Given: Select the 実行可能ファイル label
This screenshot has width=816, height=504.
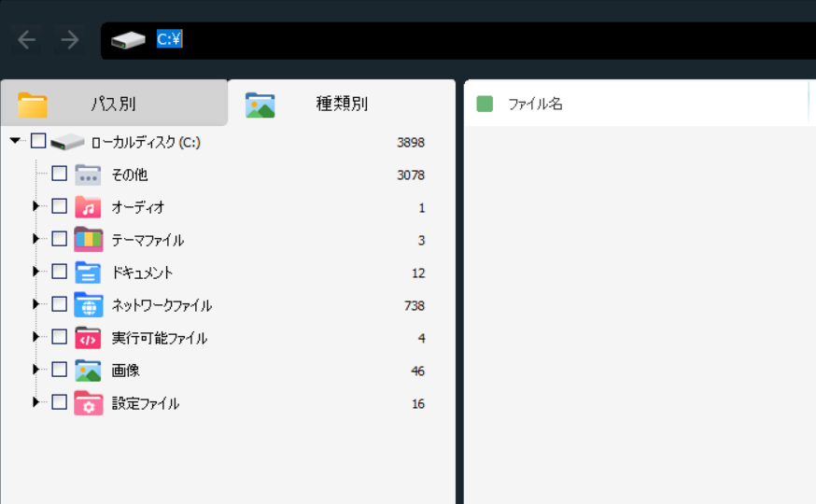Looking at the screenshot, I should [160, 338].
